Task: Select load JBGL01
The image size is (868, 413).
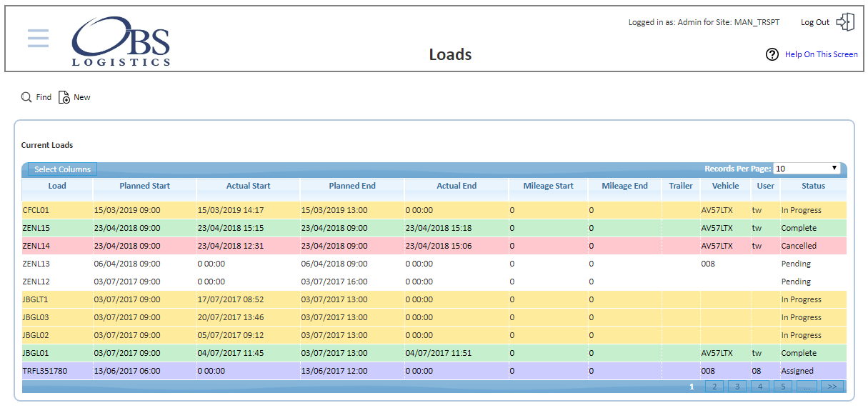Action: [x=36, y=353]
